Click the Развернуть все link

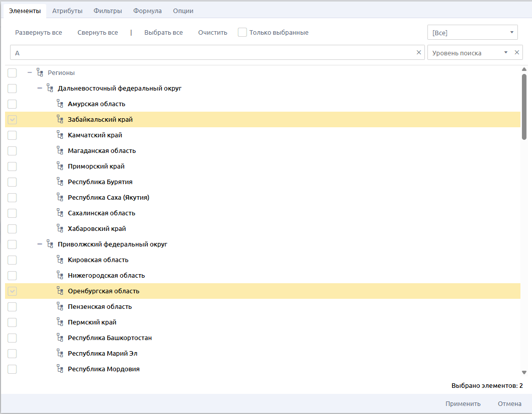coord(39,33)
